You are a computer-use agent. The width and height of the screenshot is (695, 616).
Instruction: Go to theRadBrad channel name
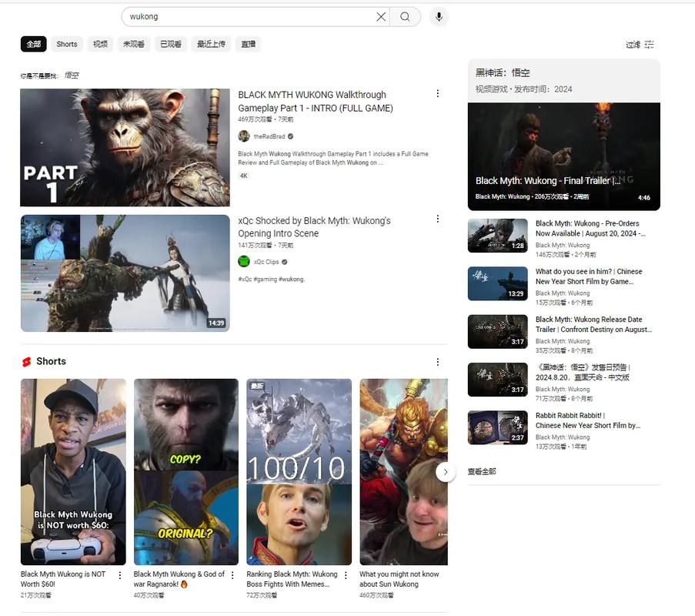269,136
